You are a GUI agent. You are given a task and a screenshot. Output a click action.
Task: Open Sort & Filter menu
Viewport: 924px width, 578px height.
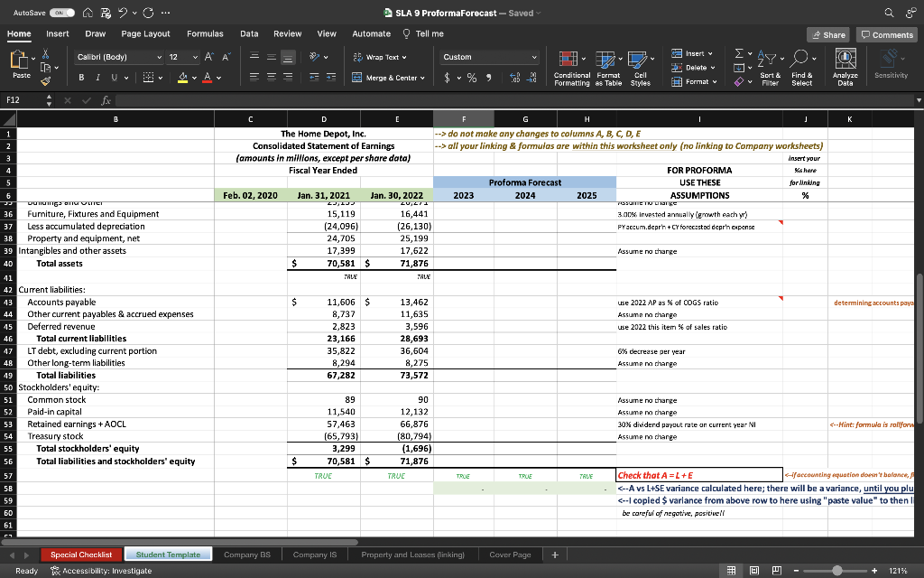771,68
